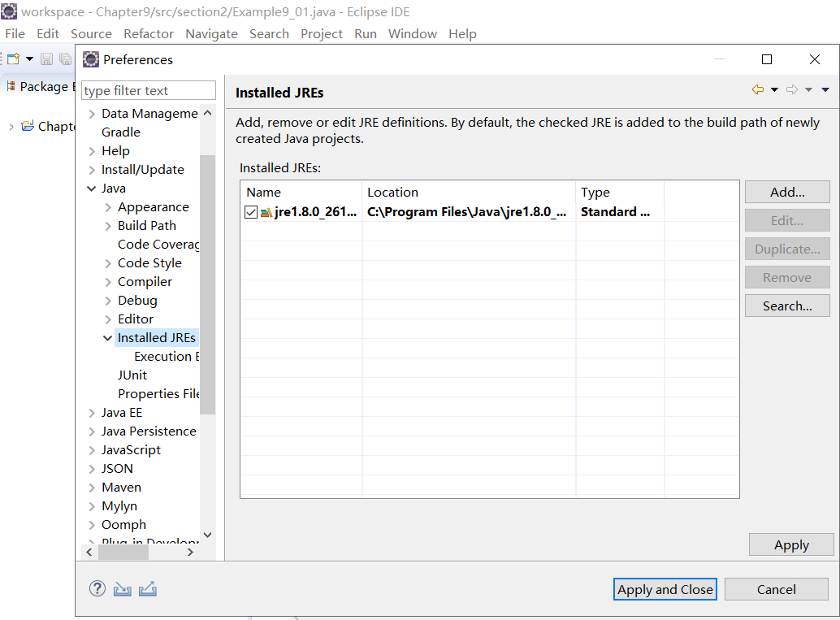Expand the Install/Update node

coord(92,170)
